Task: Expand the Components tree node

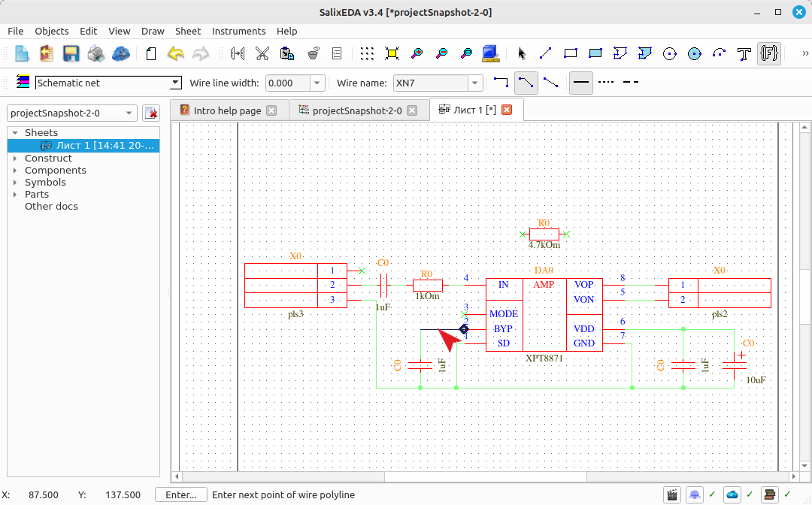Action: click(x=15, y=171)
